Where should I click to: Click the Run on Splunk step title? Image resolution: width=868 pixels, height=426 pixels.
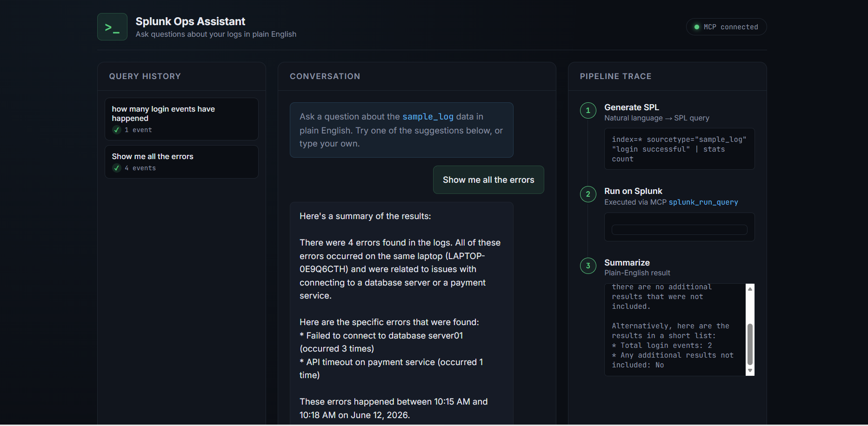[633, 191]
